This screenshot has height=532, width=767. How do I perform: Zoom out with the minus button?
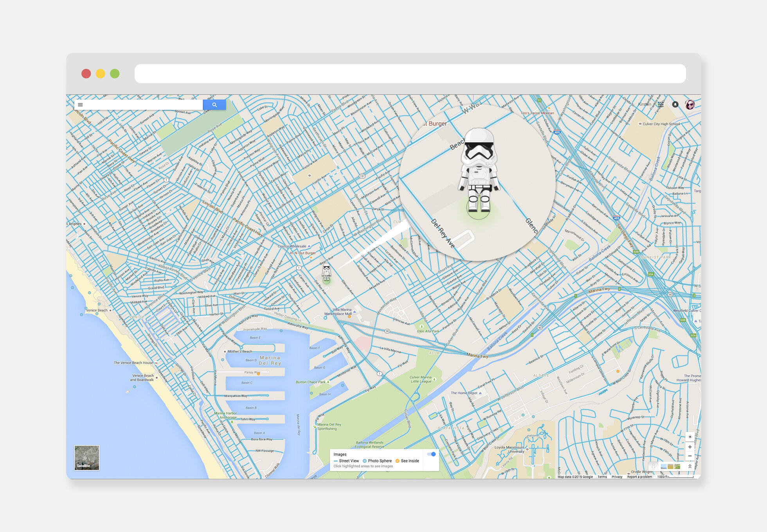click(x=690, y=456)
